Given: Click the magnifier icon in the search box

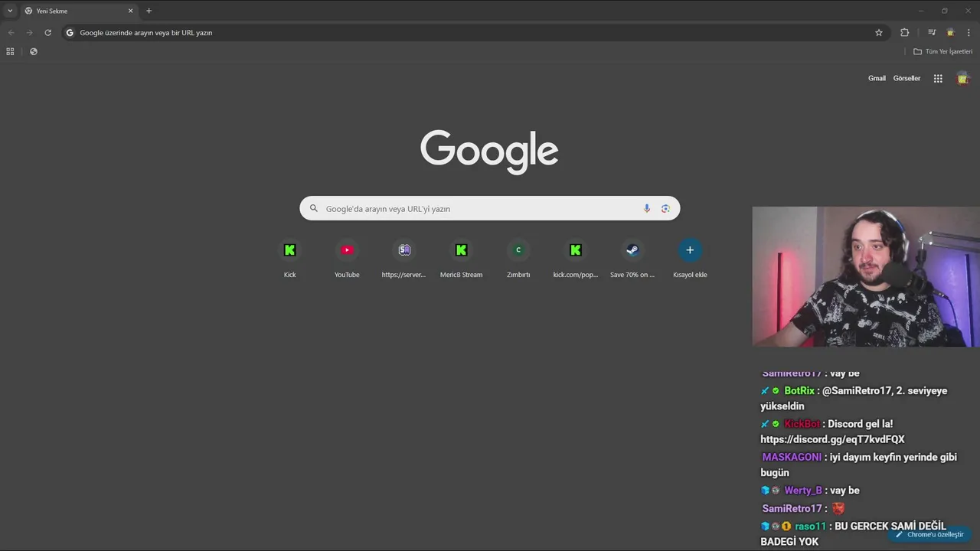Looking at the screenshot, I should (x=313, y=208).
